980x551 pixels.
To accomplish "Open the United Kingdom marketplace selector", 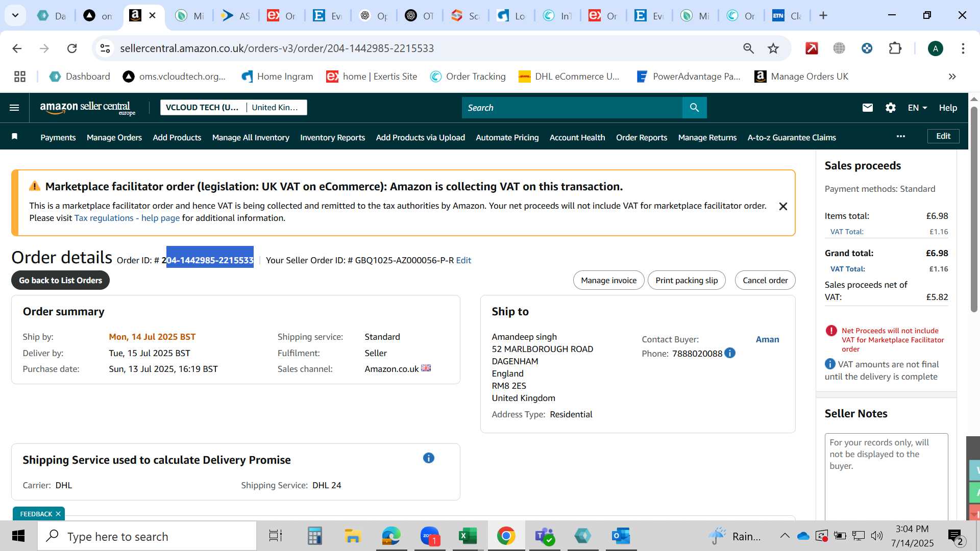I will tap(276, 107).
